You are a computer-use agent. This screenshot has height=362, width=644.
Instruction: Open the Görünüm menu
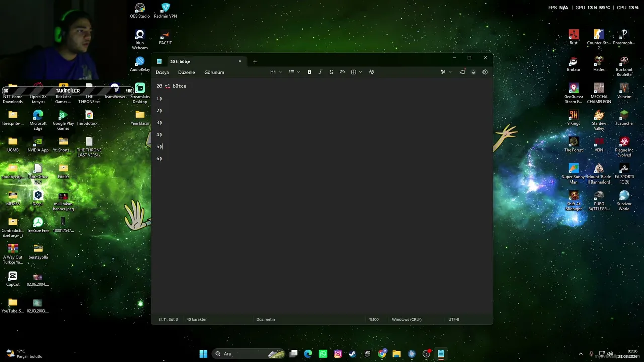tap(214, 72)
